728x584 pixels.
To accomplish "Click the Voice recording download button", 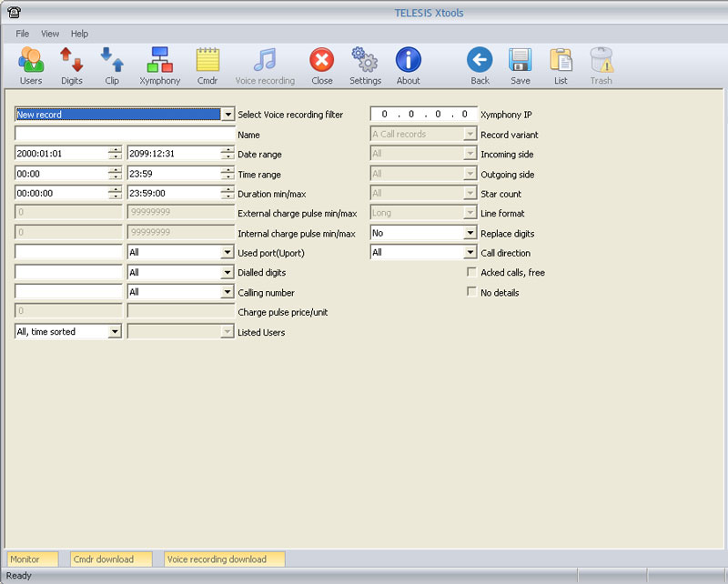I will (x=224, y=559).
